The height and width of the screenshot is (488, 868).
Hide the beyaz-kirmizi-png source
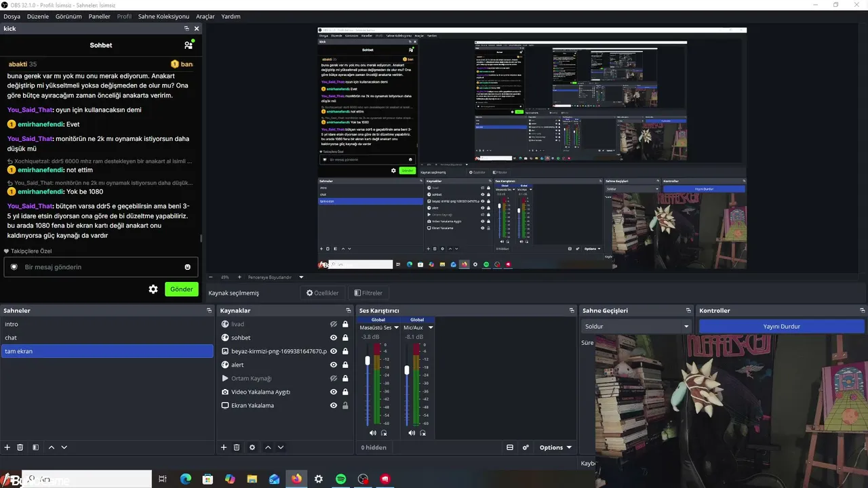click(334, 351)
